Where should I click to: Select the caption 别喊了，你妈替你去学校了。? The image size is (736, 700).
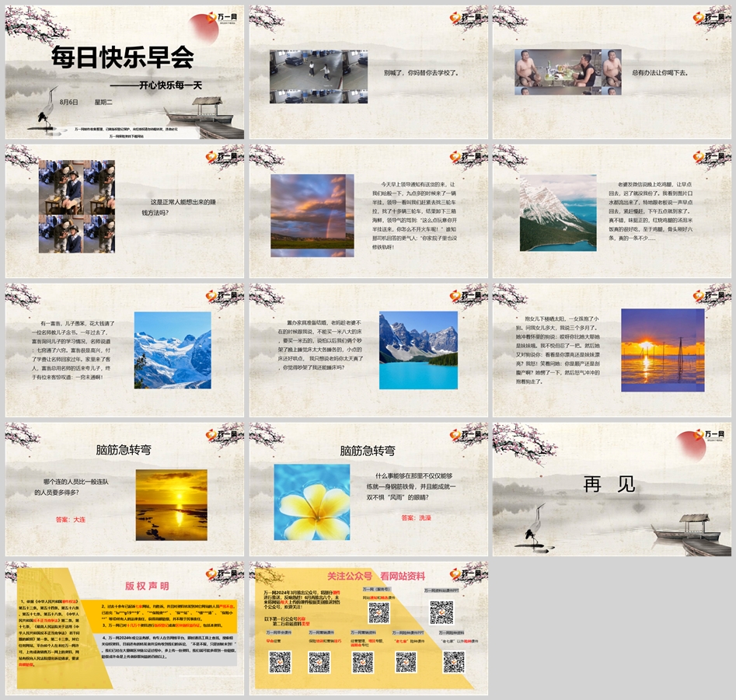421,73
